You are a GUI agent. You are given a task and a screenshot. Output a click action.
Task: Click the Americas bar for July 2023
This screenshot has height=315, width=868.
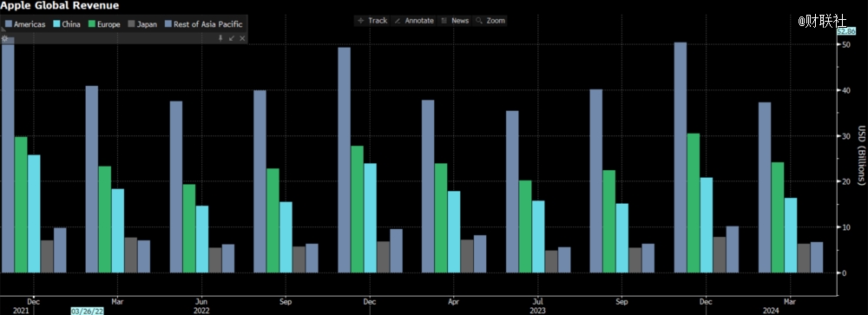512,192
